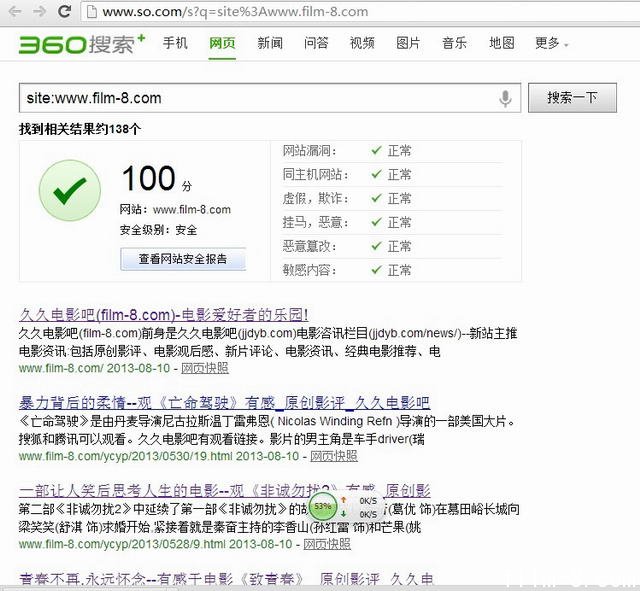Open the 视频 tab

pos(362,43)
